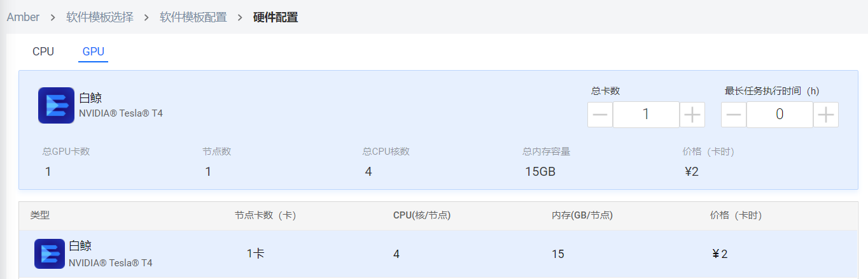Focus the 总卡数 number input field

646,115
